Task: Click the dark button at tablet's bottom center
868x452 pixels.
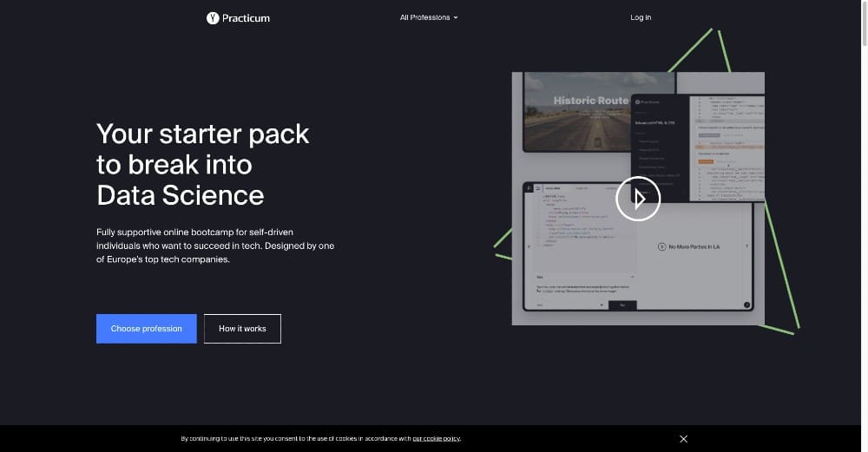Action: coord(621,305)
